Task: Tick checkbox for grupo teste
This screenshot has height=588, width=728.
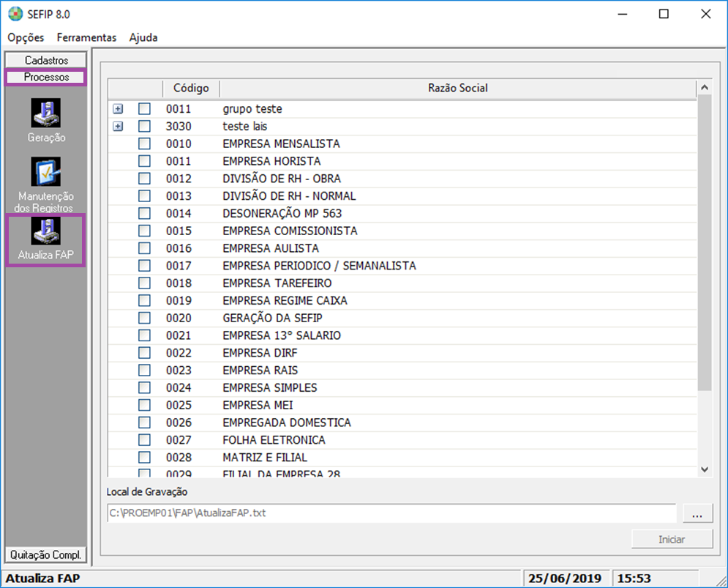Action: [144, 109]
